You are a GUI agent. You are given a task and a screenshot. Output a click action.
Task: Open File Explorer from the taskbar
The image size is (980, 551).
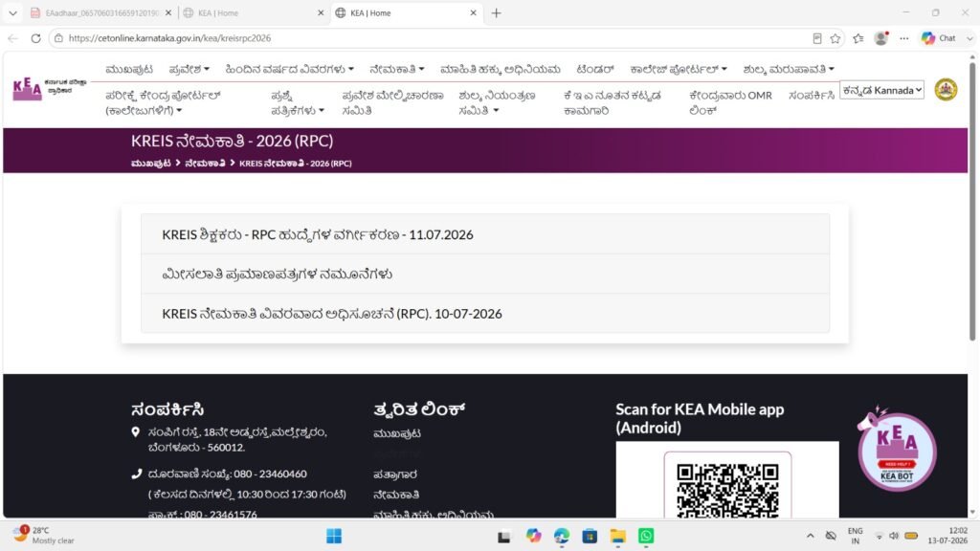618,536
